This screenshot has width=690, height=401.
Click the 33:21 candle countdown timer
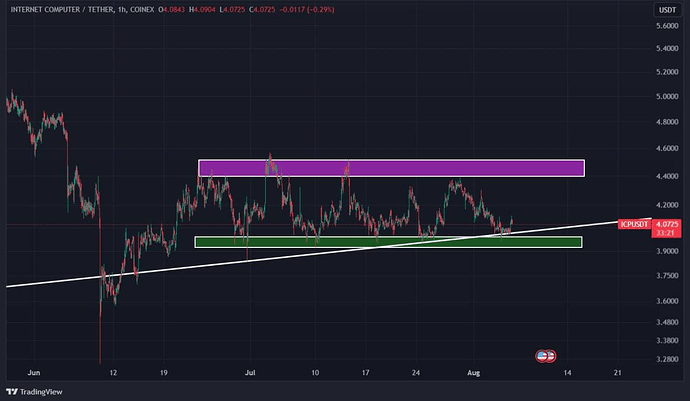pos(663,233)
